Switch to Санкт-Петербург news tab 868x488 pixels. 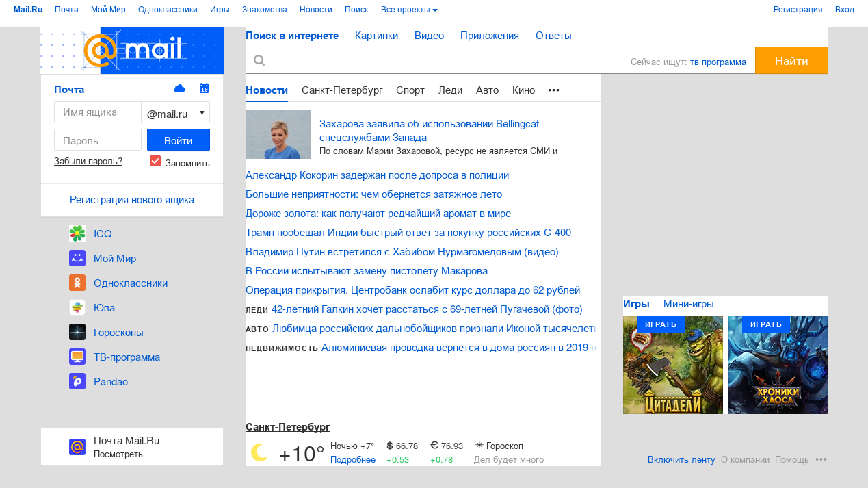[x=342, y=90]
